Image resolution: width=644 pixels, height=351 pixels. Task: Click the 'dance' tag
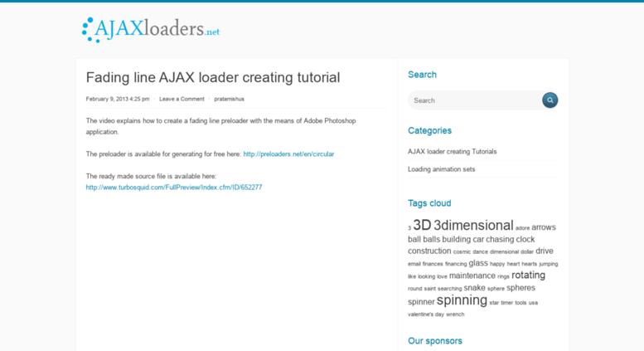pyautogui.click(x=480, y=252)
